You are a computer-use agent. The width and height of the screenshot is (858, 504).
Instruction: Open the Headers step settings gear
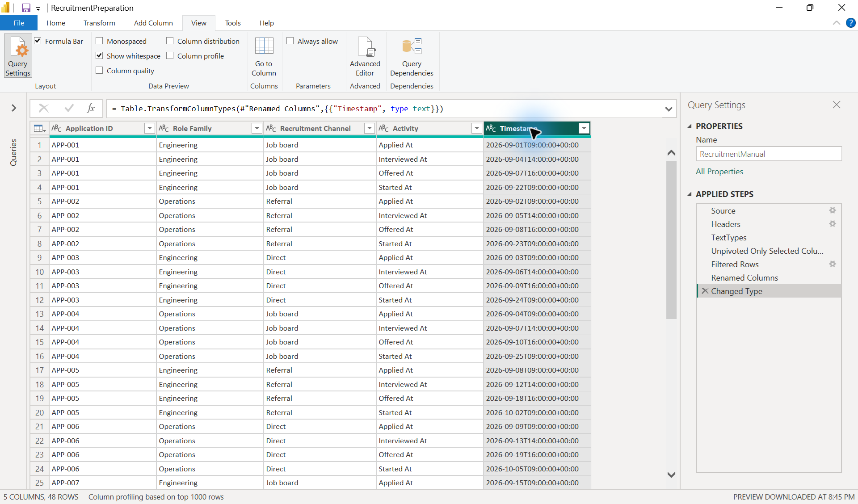(x=833, y=224)
